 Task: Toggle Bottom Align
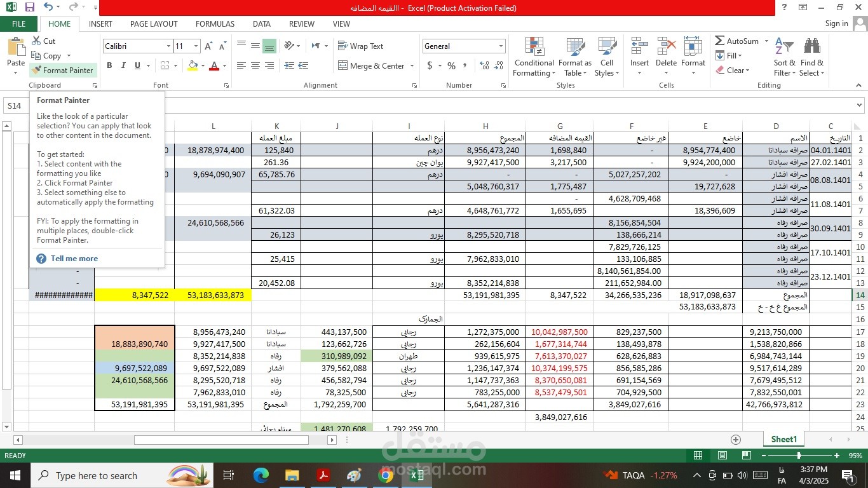pyautogui.click(x=269, y=46)
